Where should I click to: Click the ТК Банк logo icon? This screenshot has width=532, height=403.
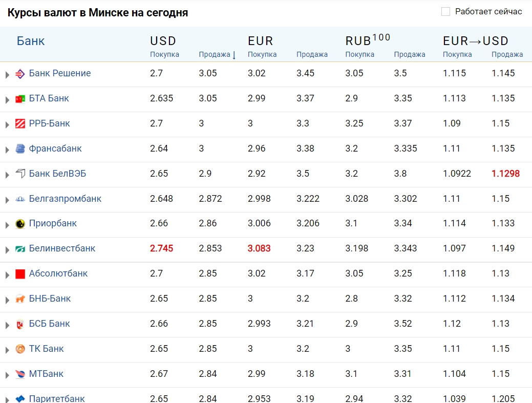tap(20, 349)
